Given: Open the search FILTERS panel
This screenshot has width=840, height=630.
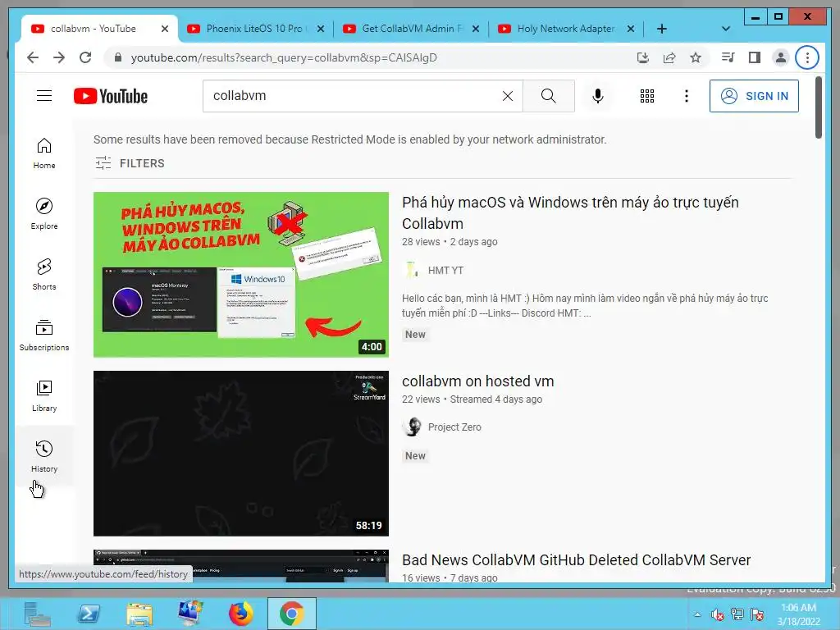Looking at the screenshot, I should coord(130,163).
